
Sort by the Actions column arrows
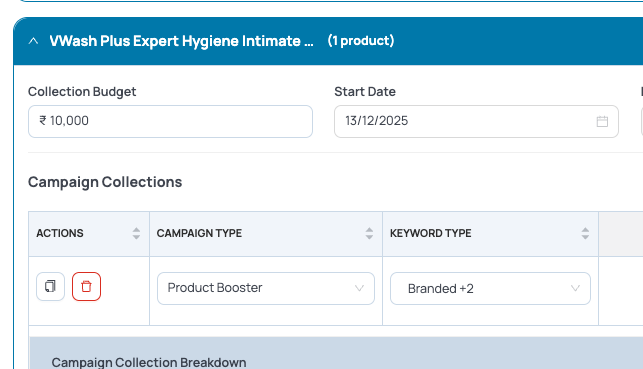136,233
